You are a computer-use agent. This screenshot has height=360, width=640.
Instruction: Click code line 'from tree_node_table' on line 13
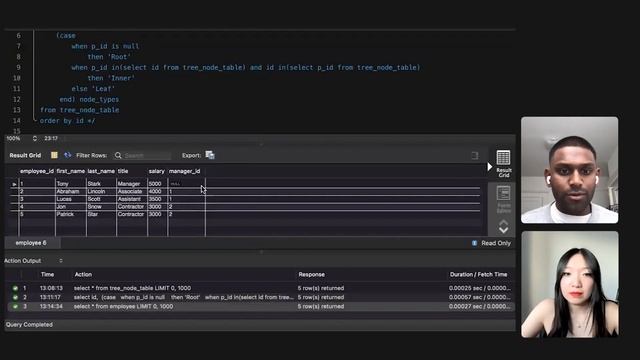pos(80,110)
